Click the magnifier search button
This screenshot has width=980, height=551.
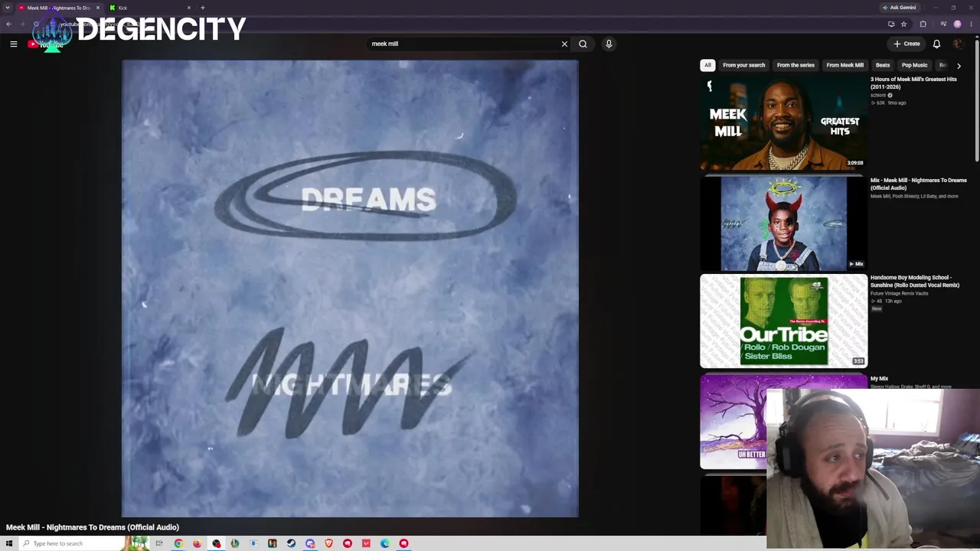[x=583, y=44]
